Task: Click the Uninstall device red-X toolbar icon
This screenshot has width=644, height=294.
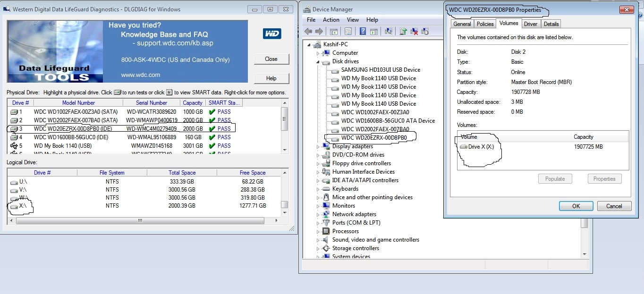Action: click(414, 31)
